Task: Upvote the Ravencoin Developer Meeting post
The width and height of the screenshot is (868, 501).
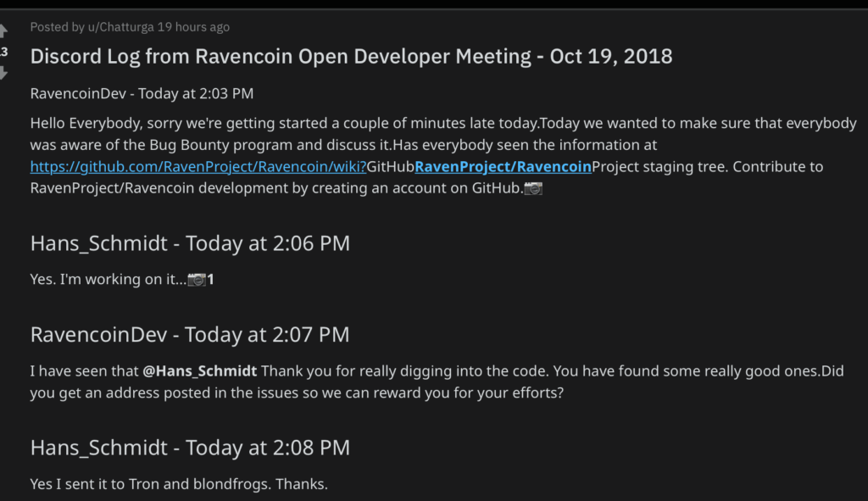Action: 3,31
